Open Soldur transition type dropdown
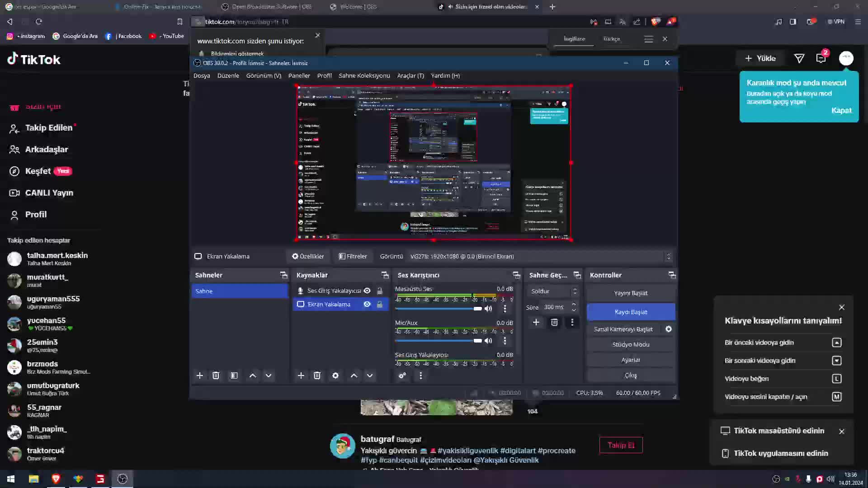Screen dimensions: 868x488 553,291
